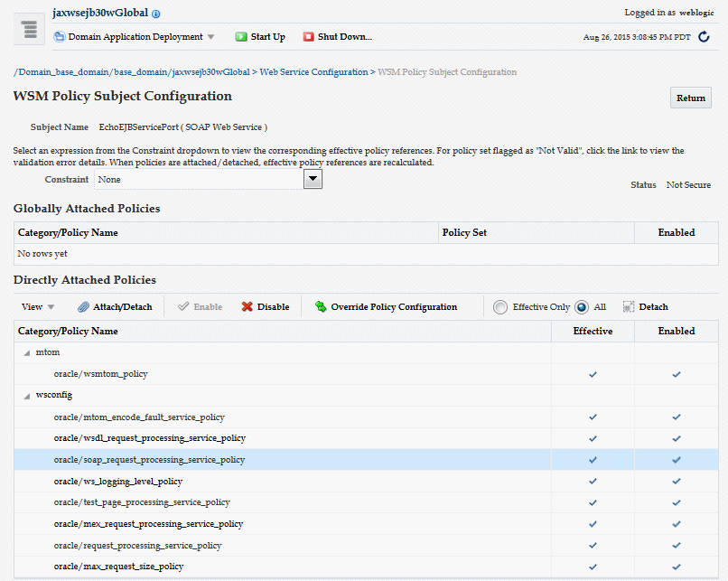728x581 pixels.
Task: Click Enabled checkmark for max_request_size_policy
Action: [x=677, y=567]
